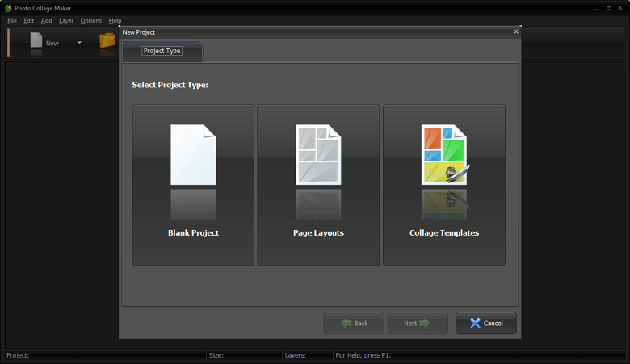This screenshot has width=630, height=364.
Task: Open the File menu
Action: [x=12, y=20]
